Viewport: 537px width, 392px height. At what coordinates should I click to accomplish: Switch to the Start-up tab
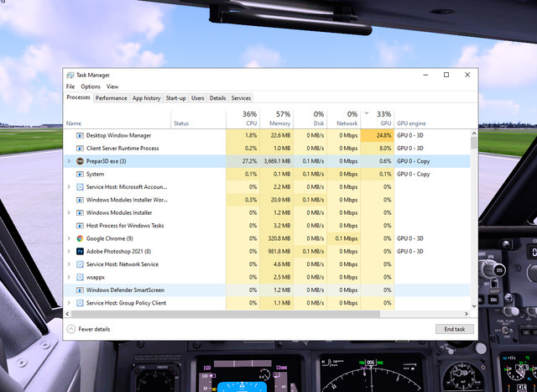click(175, 98)
